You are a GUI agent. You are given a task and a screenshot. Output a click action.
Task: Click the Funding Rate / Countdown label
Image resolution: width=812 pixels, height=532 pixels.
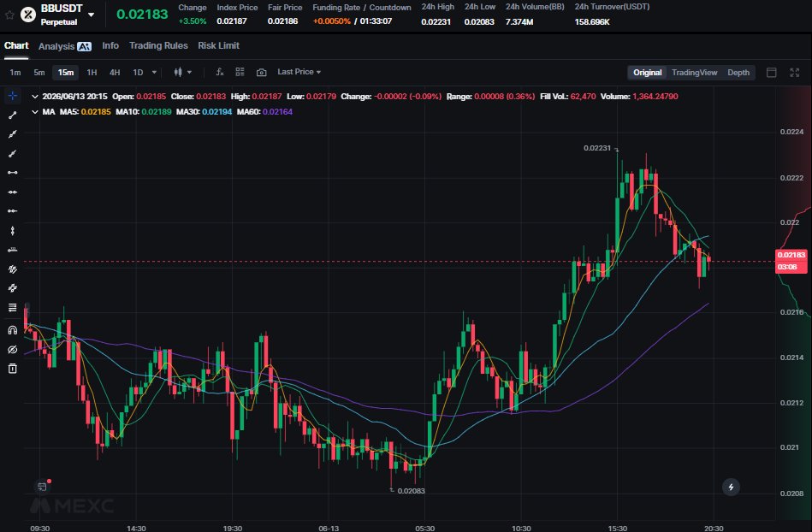361,7
